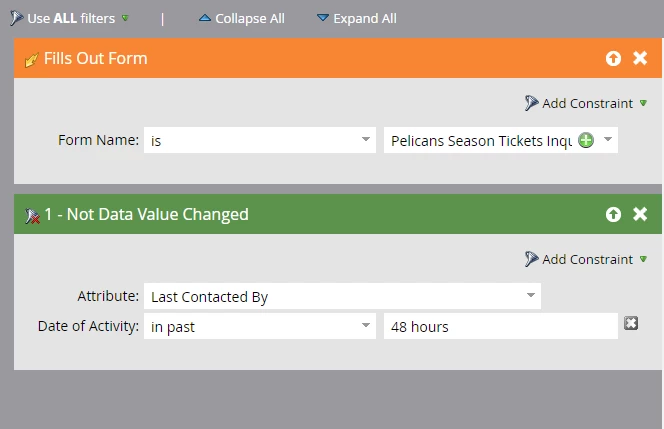Viewport: 664px width, 429px height.
Task: Open the Form Name operator dropdown
Action: [x=366, y=141]
